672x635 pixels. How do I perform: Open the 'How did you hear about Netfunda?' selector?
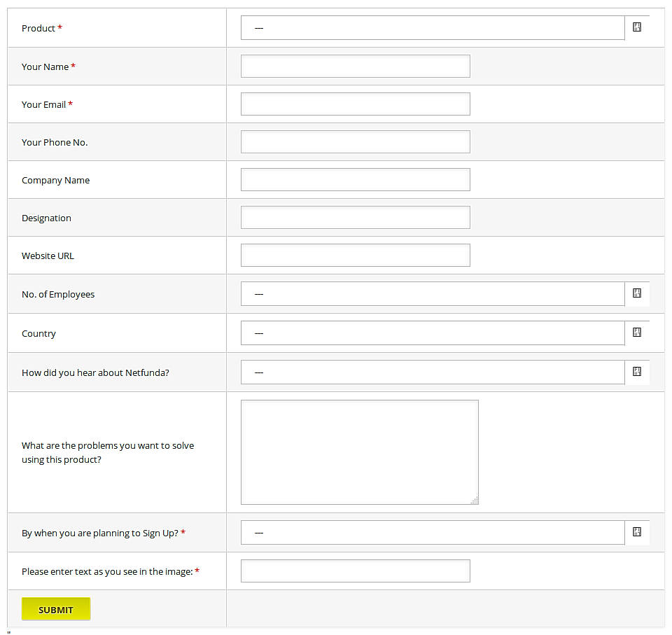point(432,372)
